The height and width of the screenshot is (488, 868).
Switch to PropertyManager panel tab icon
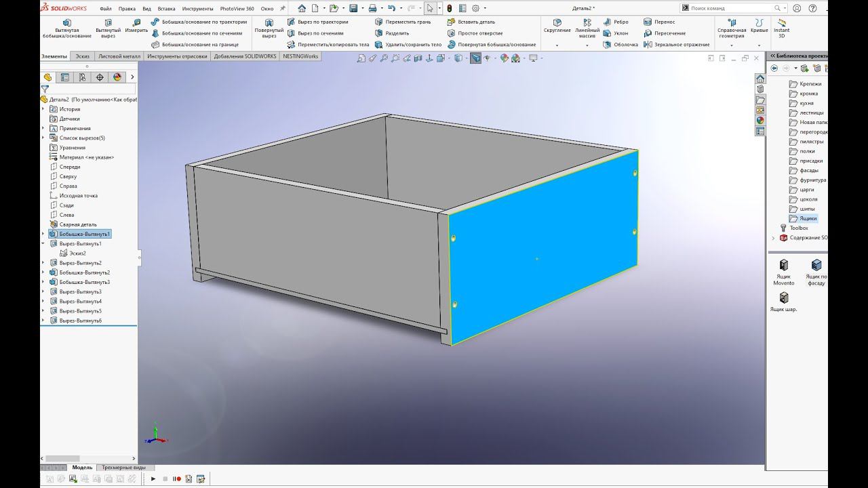click(x=65, y=77)
